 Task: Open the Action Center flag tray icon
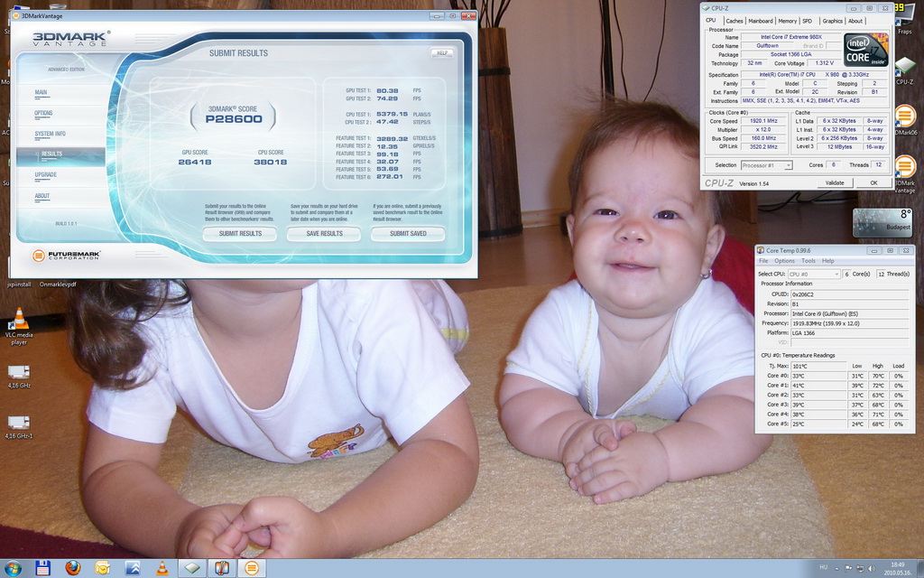click(848, 569)
